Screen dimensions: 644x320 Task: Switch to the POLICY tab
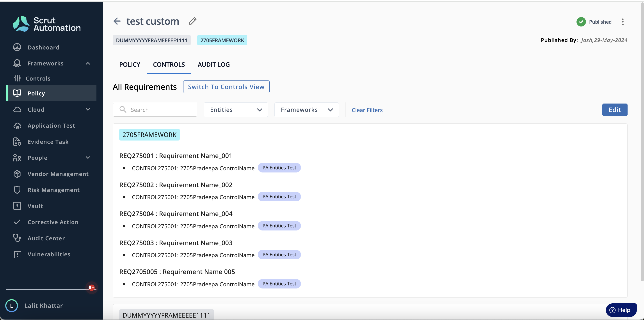pos(130,65)
